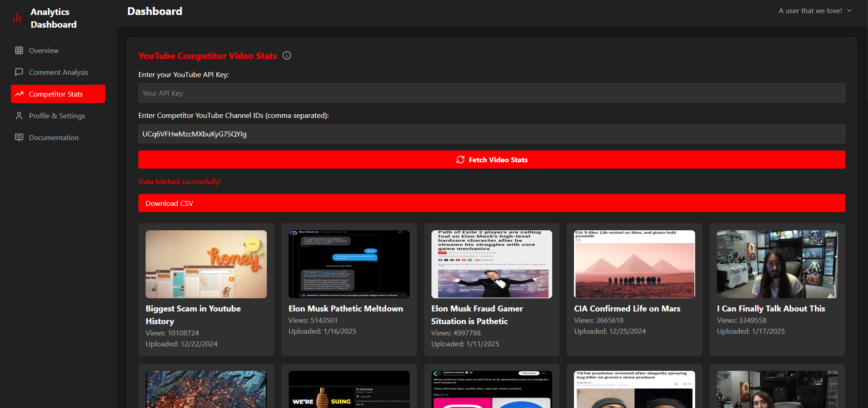Screen dimensions: 868x408
Task: Click the title 'Elon Musk Pathetic Meltdown'
Action: coord(346,308)
